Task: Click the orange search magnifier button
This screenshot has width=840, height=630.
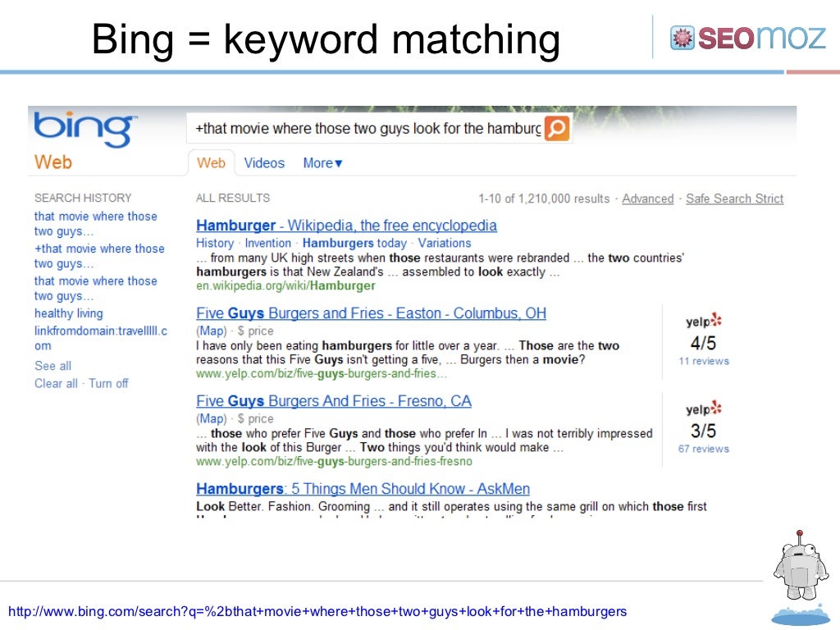Action: [x=557, y=128]
